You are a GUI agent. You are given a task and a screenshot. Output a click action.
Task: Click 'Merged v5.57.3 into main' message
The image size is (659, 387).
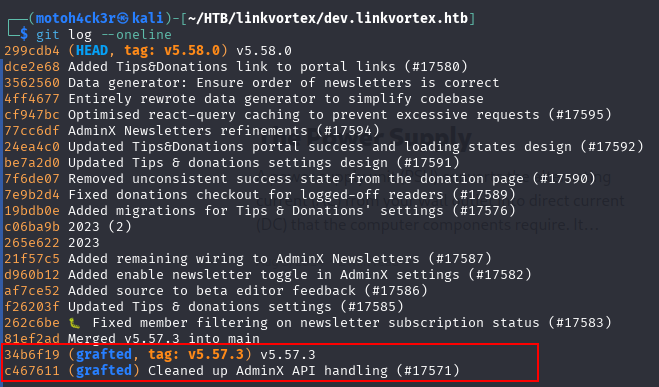click(164, 338)
